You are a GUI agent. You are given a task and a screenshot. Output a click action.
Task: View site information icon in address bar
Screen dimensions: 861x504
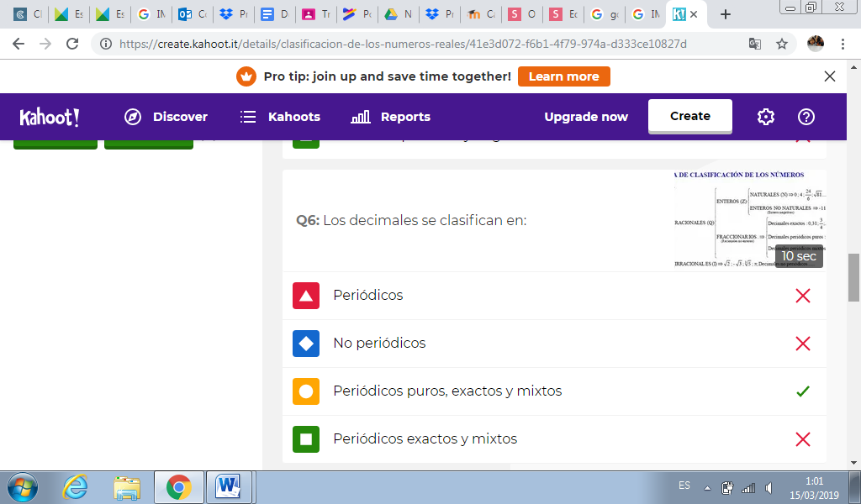click(106, 44)
